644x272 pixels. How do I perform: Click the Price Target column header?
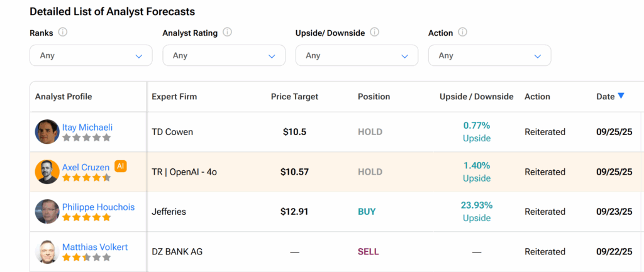pos(294,97)
